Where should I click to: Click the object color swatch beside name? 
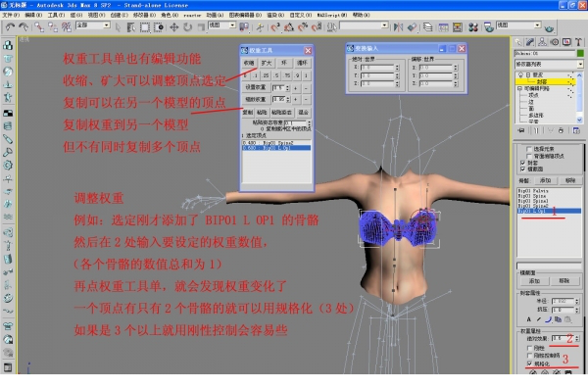pos(580,53)
